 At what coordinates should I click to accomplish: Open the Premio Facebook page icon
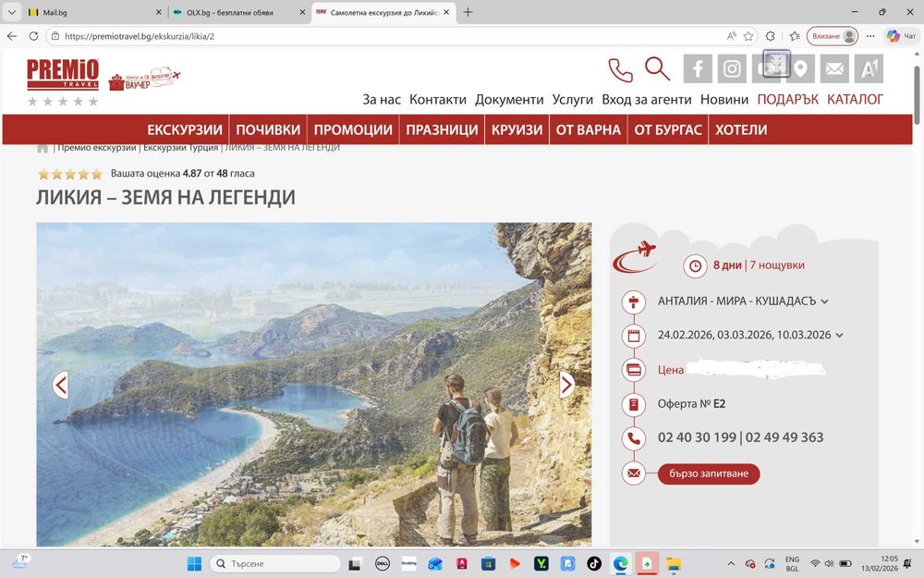(698, 69)
